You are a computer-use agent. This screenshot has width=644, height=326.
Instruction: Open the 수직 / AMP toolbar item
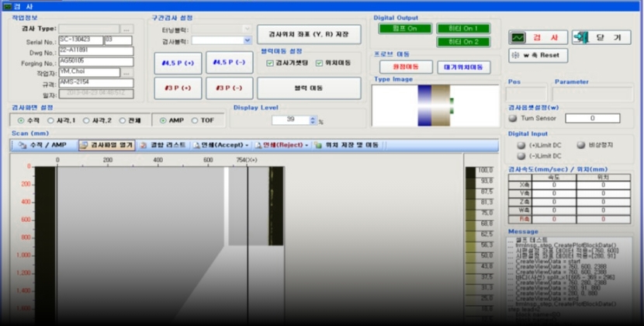[x=42, y=145]
